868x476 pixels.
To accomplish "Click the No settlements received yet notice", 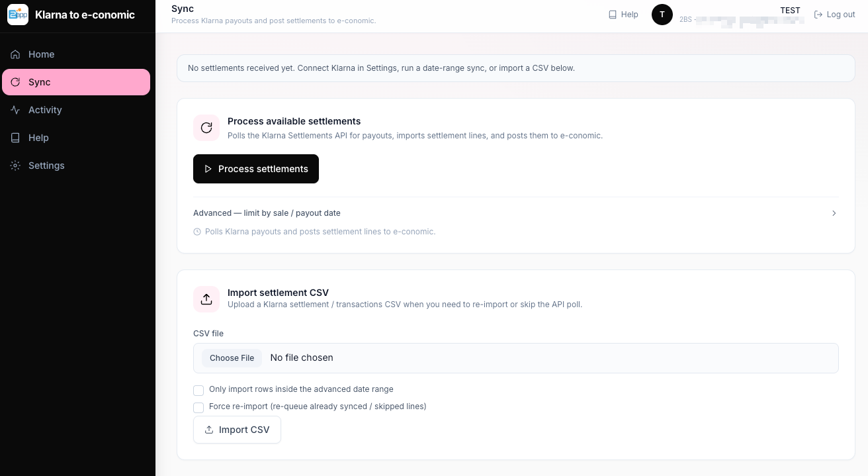I will pos(516,68).
